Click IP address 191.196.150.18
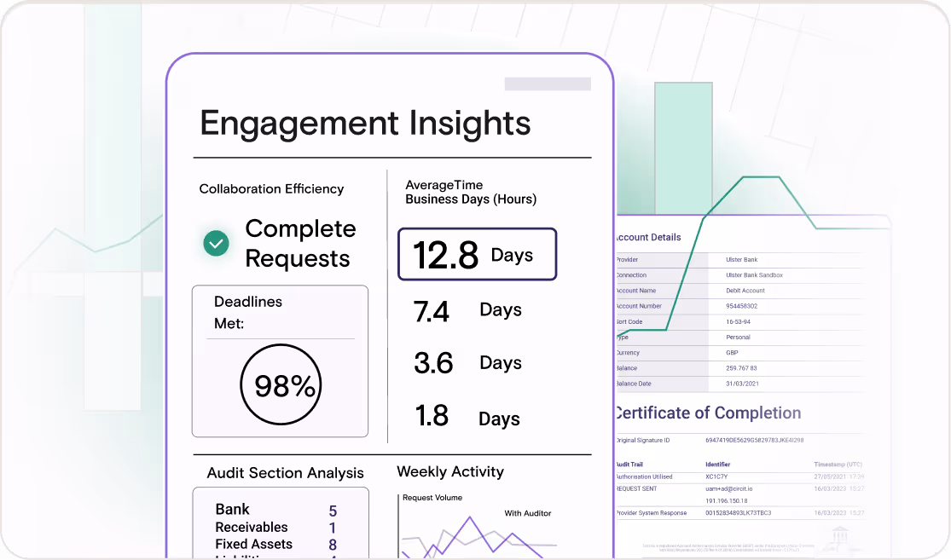951x560 pixels. [727, 501]
